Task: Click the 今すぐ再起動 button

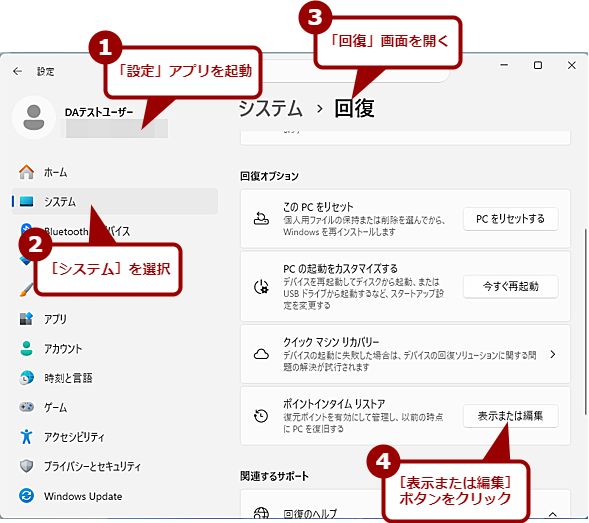Action: point(510,287)
